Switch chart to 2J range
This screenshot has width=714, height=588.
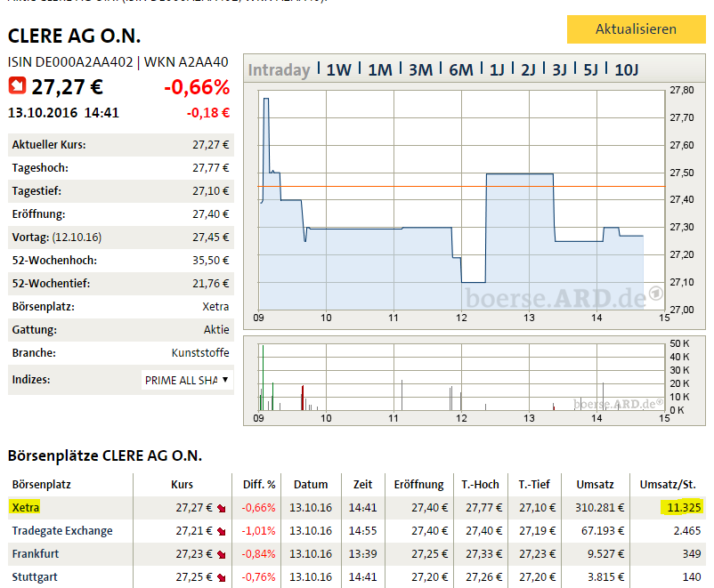(528, 69)
